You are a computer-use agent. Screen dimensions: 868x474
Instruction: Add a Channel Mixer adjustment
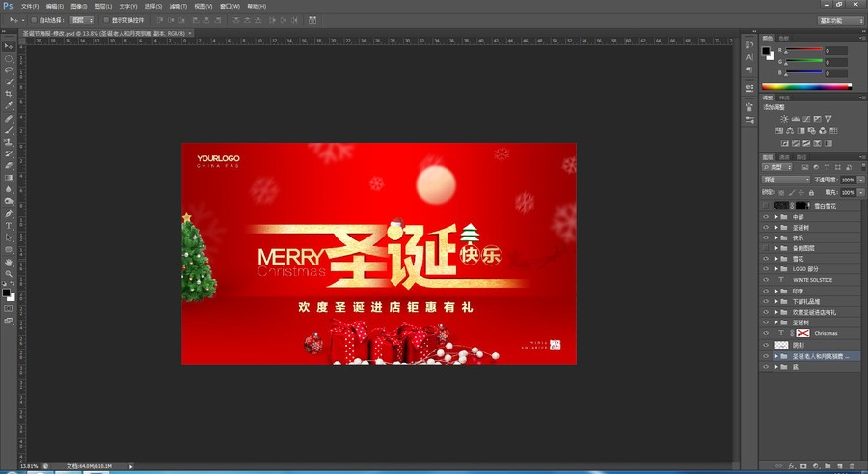pyautogui.click(x=823, y=131)
